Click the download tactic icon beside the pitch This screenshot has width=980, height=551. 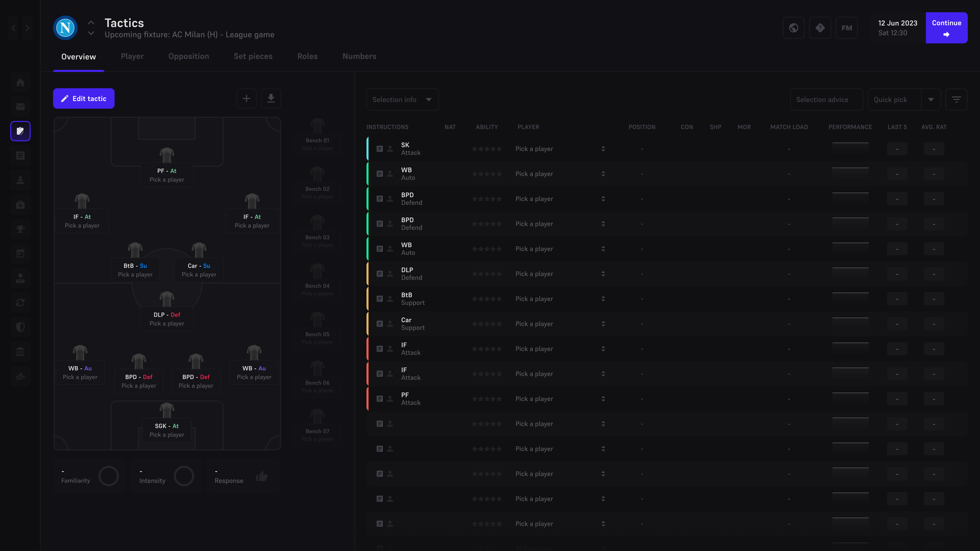coord(271,98)
